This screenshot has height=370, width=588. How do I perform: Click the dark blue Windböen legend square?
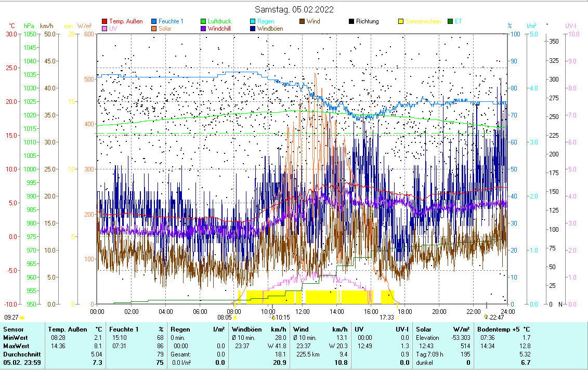(253, 29)
